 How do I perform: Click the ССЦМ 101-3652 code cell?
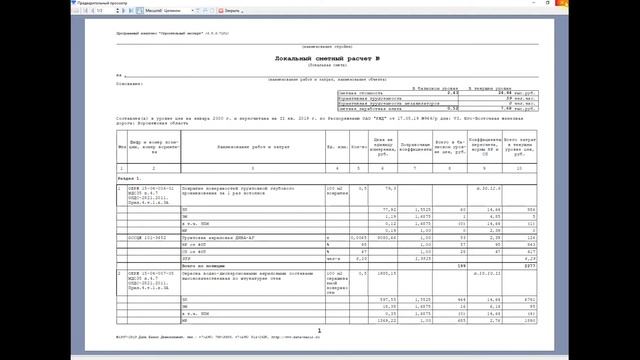click(x=154, y=238)
